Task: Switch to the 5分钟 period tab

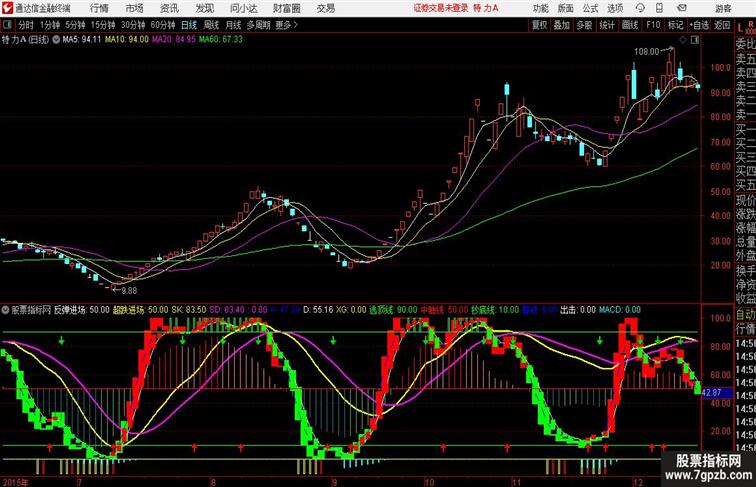Action: pyautogui.click(x=75, y=25)
